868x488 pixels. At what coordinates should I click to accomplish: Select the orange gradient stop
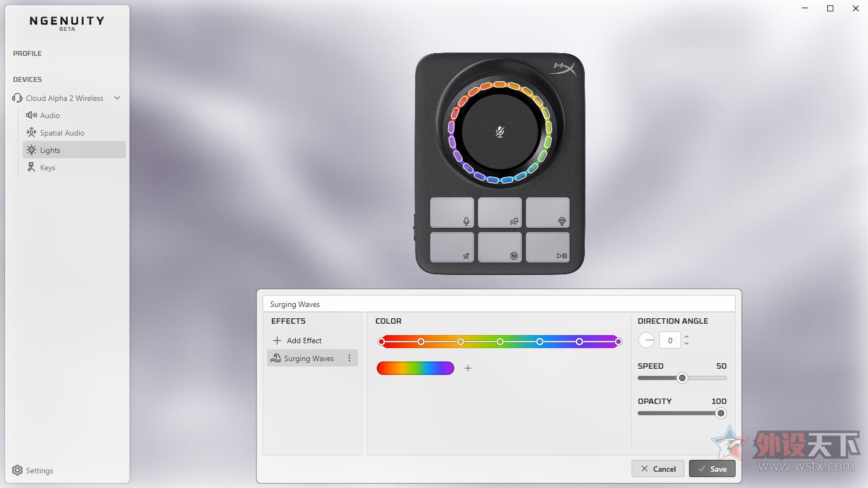(421, 342)
